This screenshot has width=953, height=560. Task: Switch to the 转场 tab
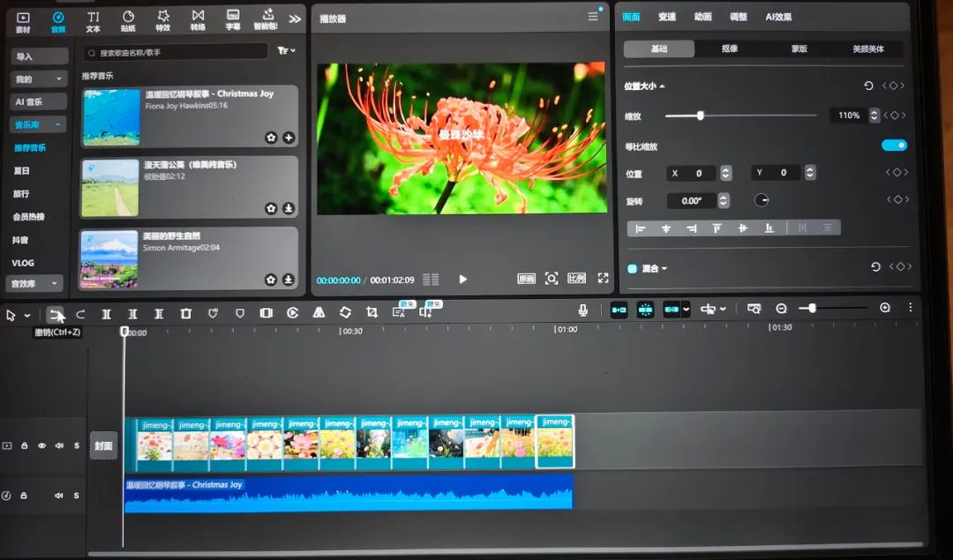(x=199, y=20)
